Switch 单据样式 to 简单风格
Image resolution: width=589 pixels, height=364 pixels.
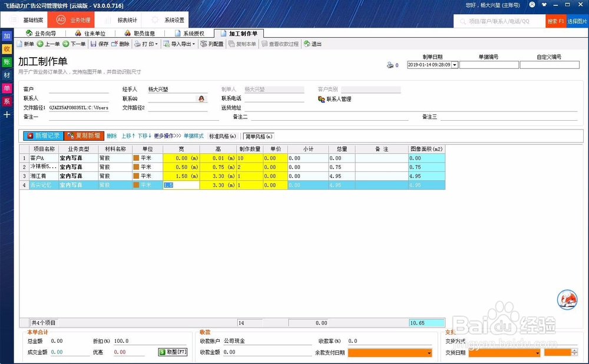(x=260, y=135)
